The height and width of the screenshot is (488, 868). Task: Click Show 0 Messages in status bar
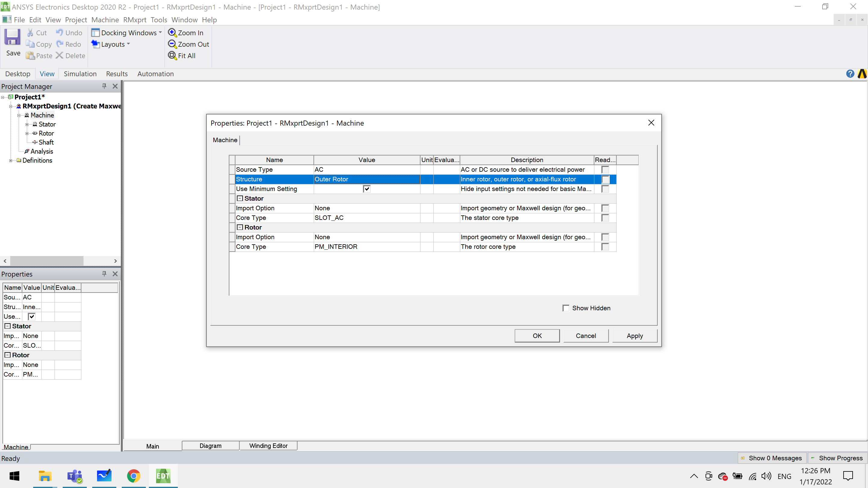pos(772,458)
